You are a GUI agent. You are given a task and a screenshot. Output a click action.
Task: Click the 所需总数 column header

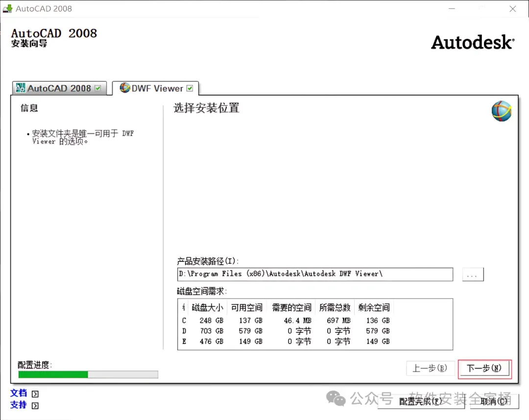pos(335,307)
